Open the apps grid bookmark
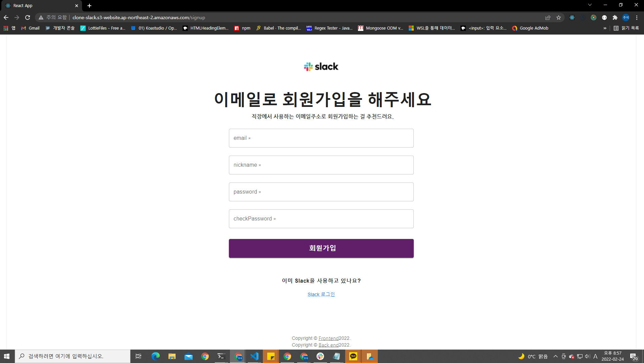The image size is (644, 363). point(9,28)
